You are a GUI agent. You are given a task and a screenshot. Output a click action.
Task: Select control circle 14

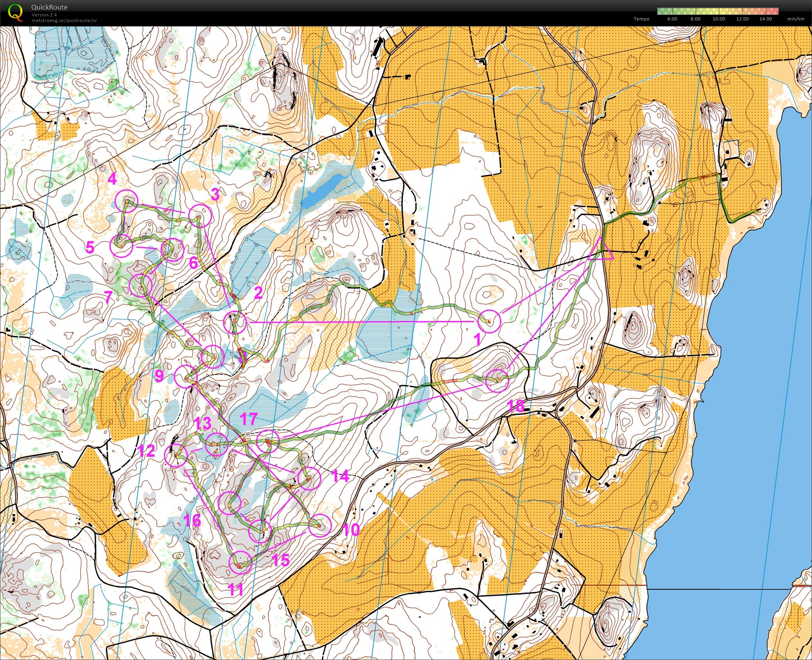pos(309,478)
